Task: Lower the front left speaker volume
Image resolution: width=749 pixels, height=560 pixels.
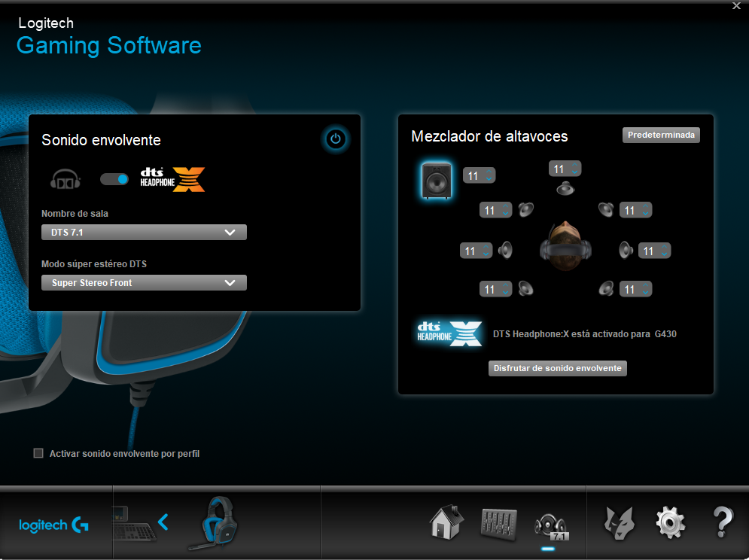Action: (505, 214)
